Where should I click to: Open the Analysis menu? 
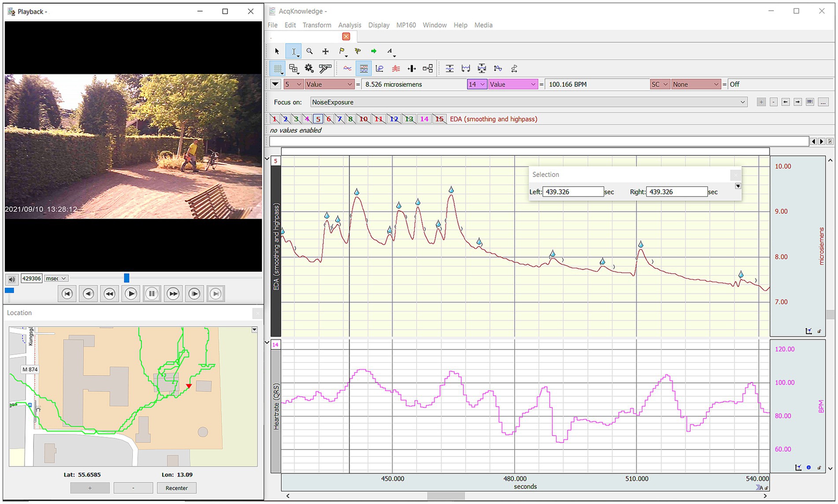pyautogui.click(x=350, y=25)
